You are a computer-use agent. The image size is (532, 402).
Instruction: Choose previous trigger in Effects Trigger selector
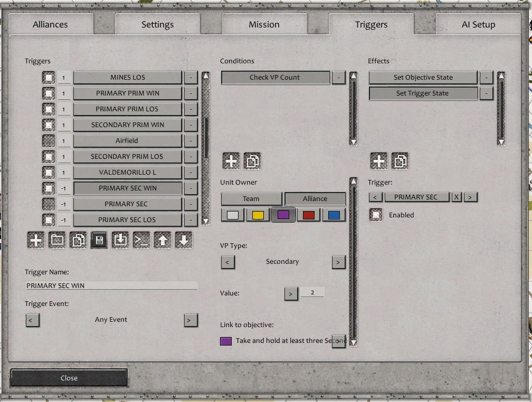(x=375, y=197)
